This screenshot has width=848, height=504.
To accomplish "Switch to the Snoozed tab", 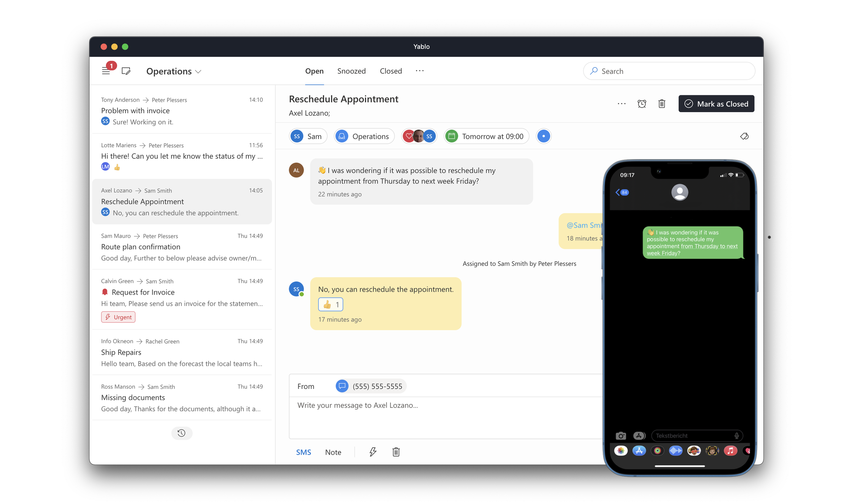I will (351, 71).
